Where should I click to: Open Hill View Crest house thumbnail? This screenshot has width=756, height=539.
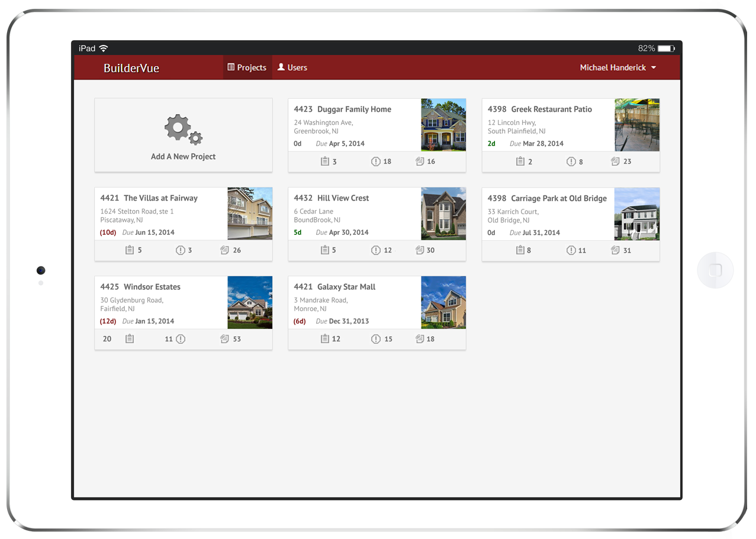click(443, 214)
